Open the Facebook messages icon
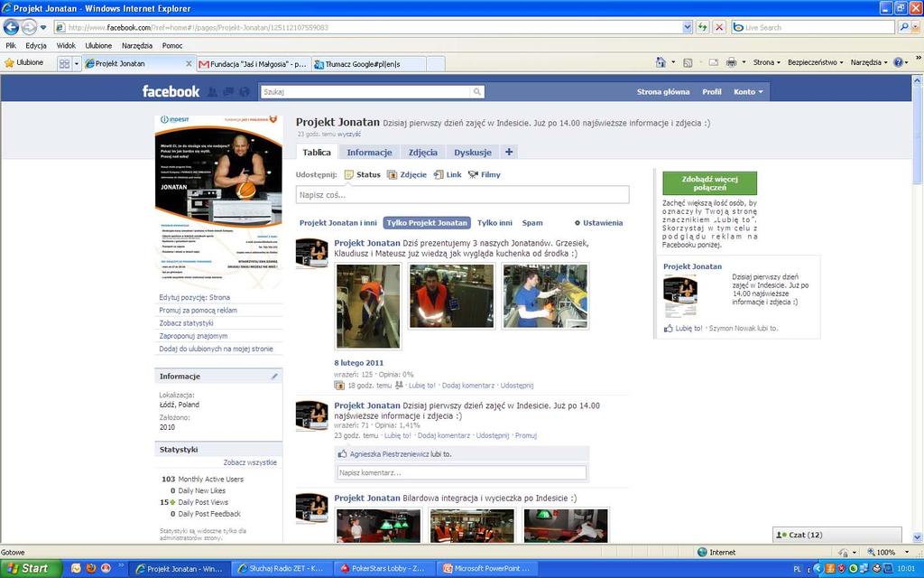 point(228,91)
